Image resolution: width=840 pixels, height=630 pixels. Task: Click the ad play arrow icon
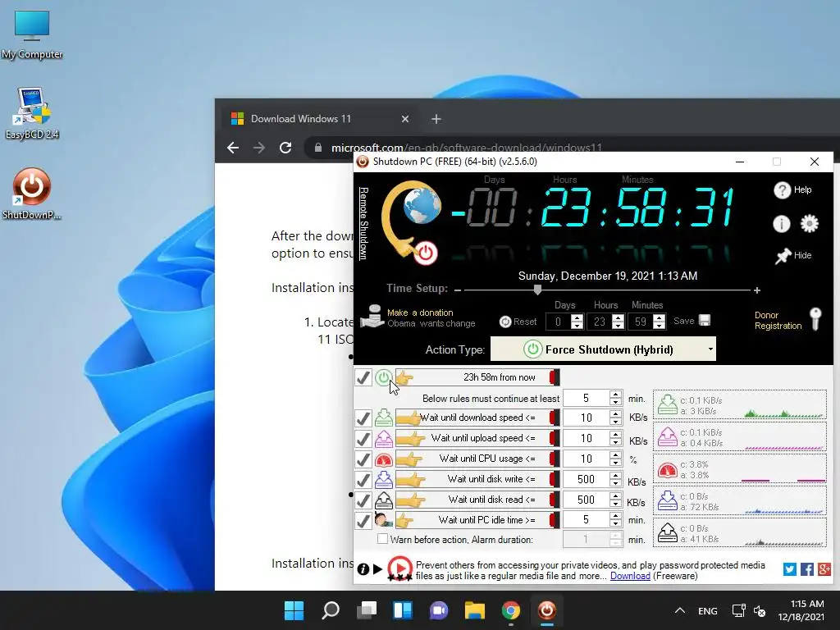pos(377,569)
